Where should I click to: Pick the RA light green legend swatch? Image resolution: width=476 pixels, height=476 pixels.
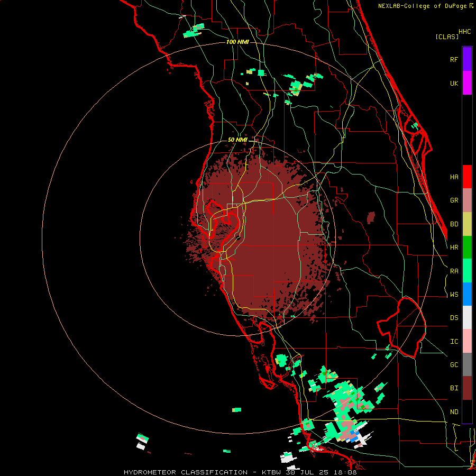click(x=467, y=271)
